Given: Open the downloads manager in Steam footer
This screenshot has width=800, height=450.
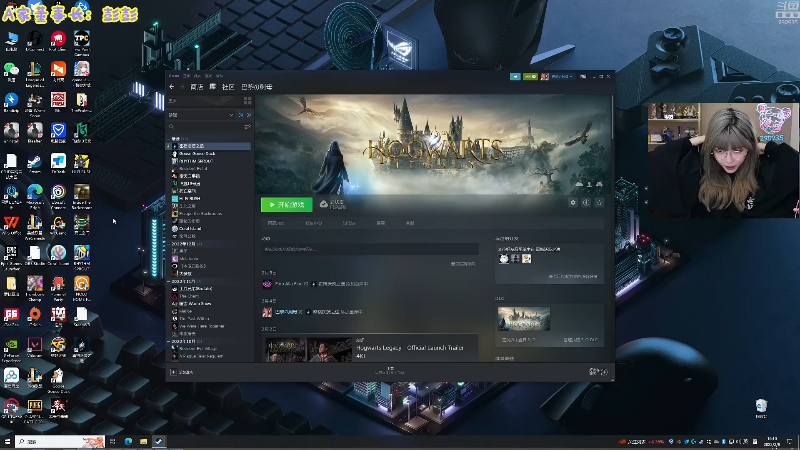Looking at the screenshot, I should [x=390, y=370].
